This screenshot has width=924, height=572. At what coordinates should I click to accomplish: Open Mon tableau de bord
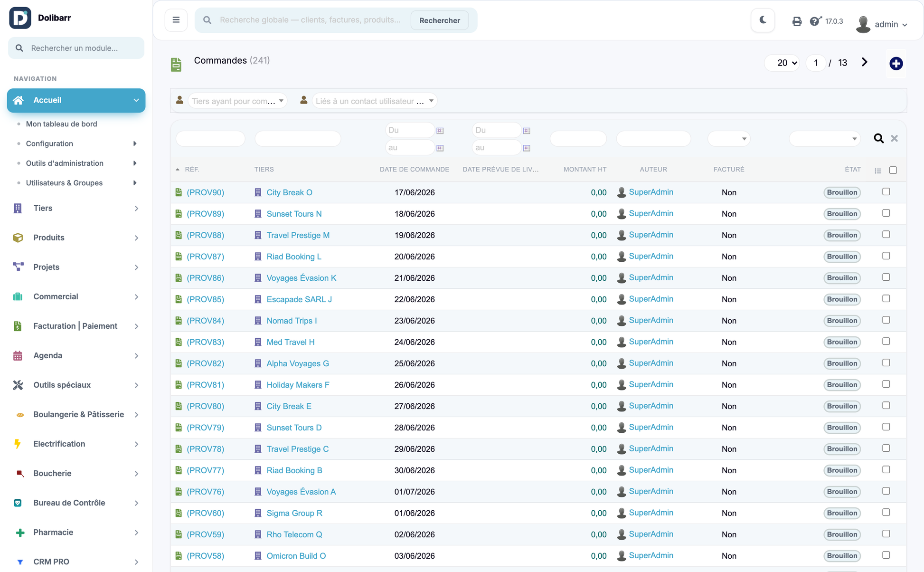pyautogui.click(x=61, y=124)
